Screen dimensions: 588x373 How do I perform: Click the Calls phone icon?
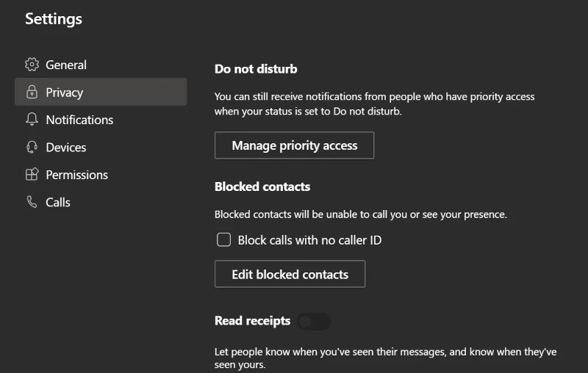point(32,202)
